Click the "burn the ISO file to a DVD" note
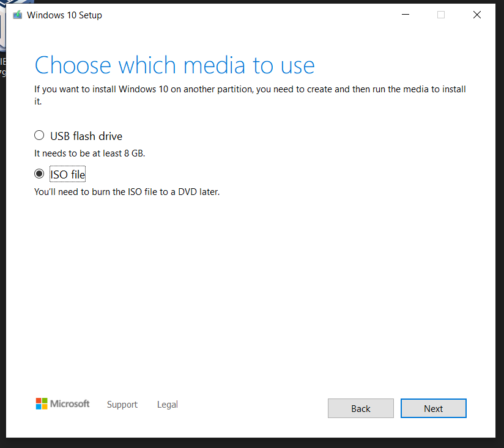 tap(127, 192)
